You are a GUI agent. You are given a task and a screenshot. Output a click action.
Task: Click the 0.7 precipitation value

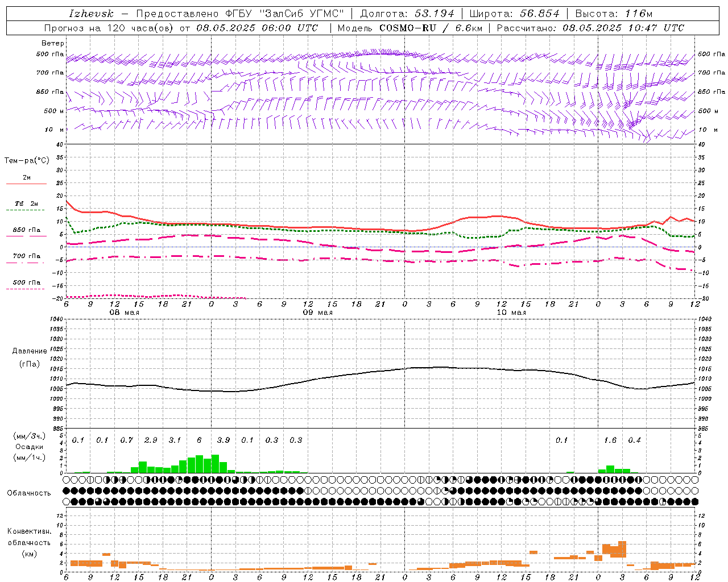[x=126, y=440]
